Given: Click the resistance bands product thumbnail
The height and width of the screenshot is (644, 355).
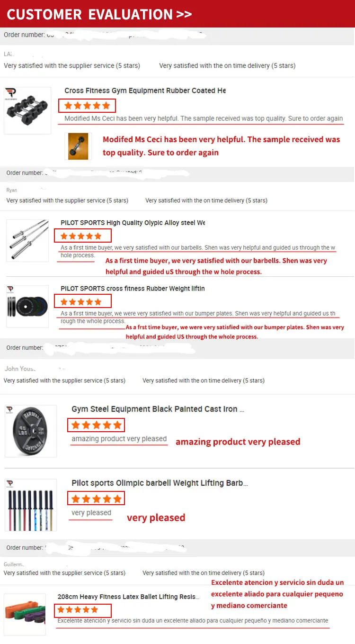Looking at the screenshot, I should tap(25, 614).
